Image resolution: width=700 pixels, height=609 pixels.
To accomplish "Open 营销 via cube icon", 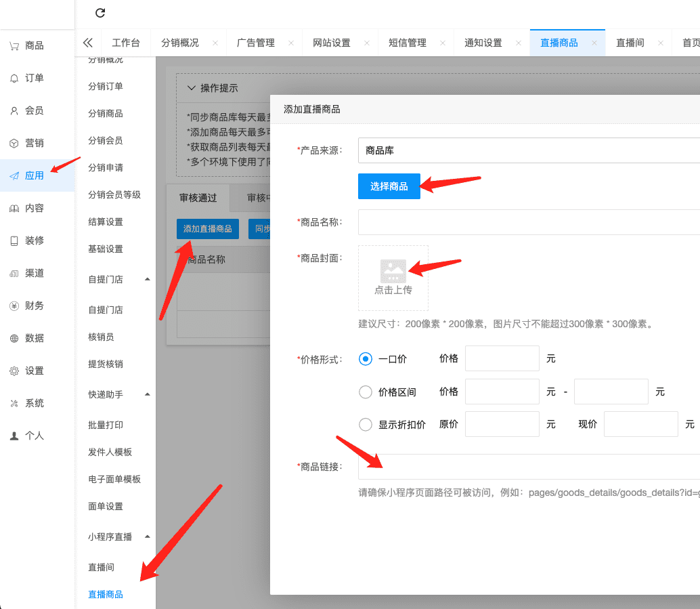I will [x=14, y=144].
